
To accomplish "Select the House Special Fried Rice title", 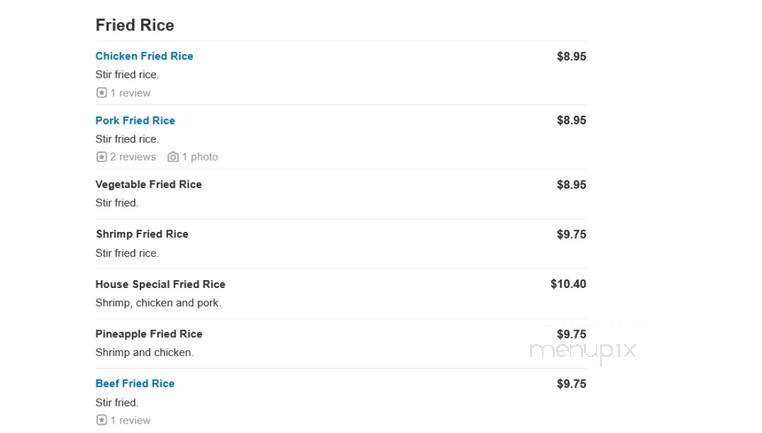I will click(160, 284).
